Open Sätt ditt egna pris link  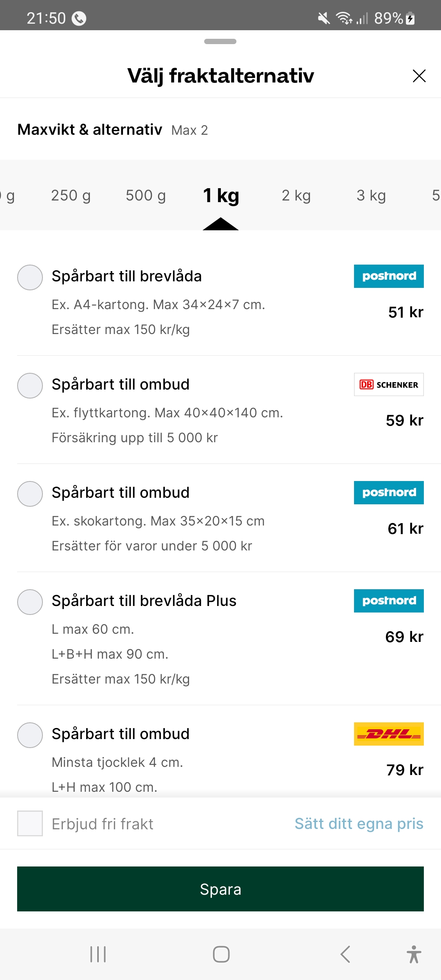point(359,824)
